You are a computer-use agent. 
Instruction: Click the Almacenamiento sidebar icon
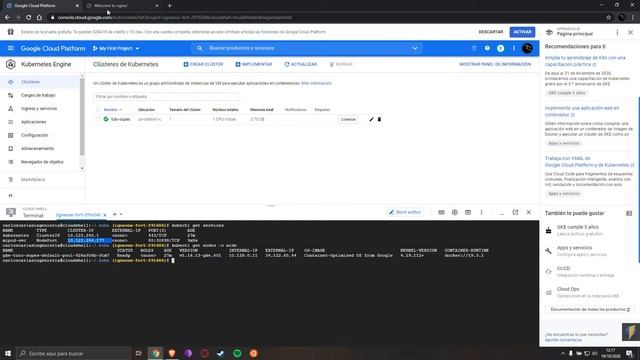11,149
